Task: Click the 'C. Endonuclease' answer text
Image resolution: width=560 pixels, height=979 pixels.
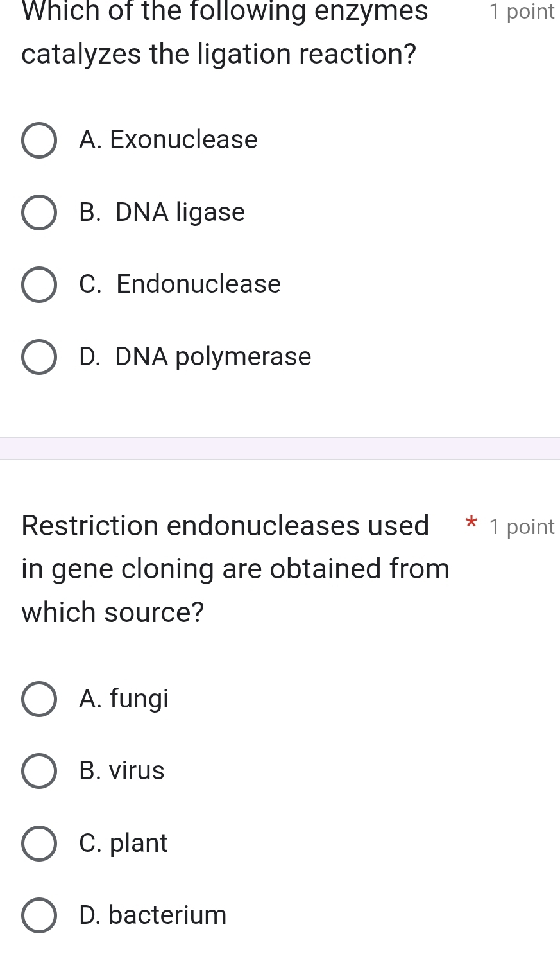Action: click(x=180, y=284)
